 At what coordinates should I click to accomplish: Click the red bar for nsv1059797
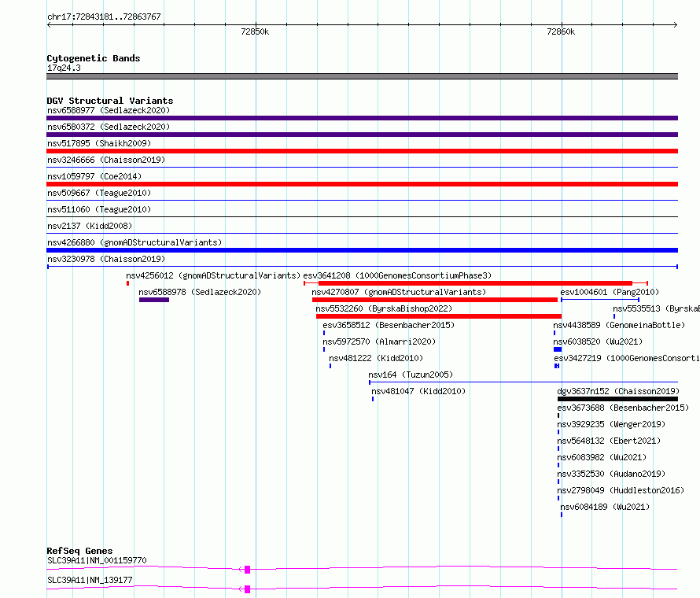362,184
